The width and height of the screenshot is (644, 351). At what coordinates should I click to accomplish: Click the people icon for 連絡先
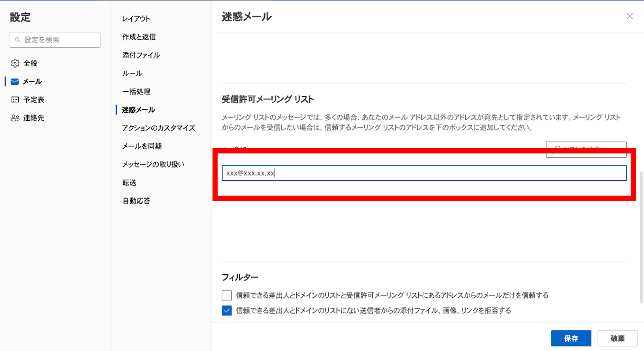[x=15, y=118]
